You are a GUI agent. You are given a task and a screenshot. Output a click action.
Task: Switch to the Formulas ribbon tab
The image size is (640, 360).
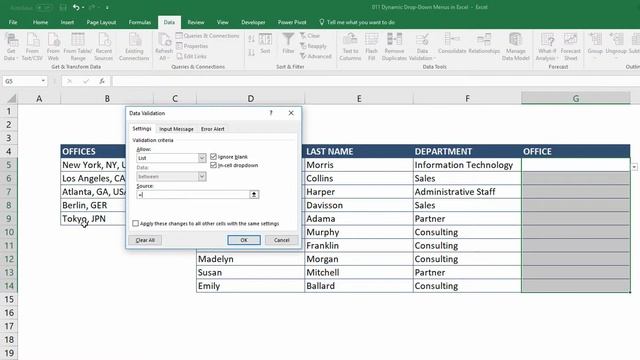click(140, 22)
